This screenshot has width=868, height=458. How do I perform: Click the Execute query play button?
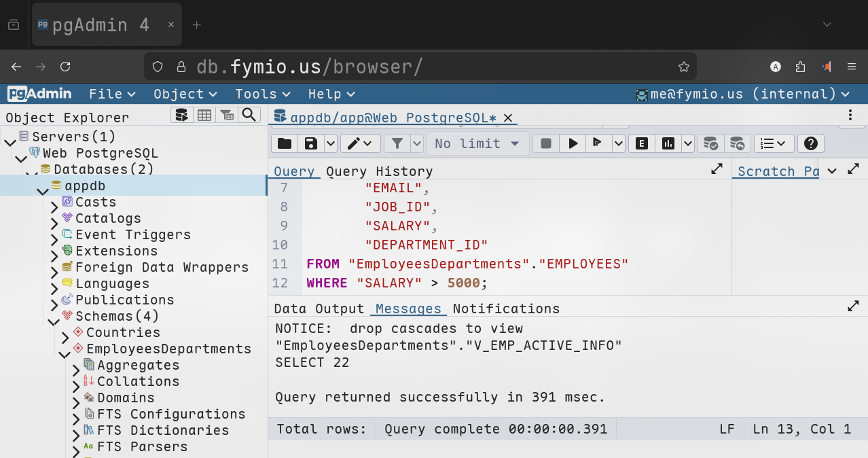[x=573, y=143]
